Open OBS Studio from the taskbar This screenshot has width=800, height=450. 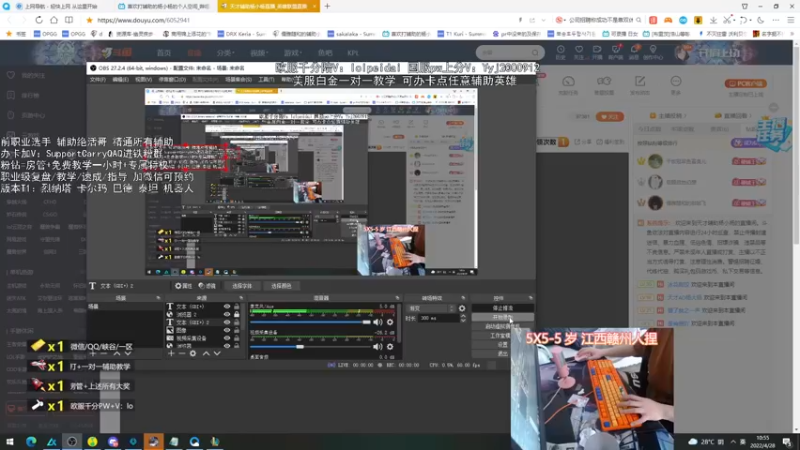pyautogui.click(x=71, y=441)
